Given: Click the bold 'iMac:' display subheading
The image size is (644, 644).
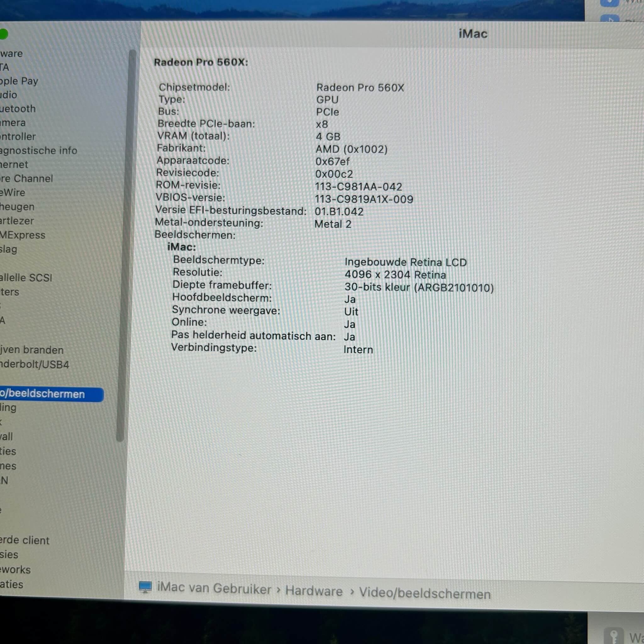Looking at the screenshot, I should 182,247.
